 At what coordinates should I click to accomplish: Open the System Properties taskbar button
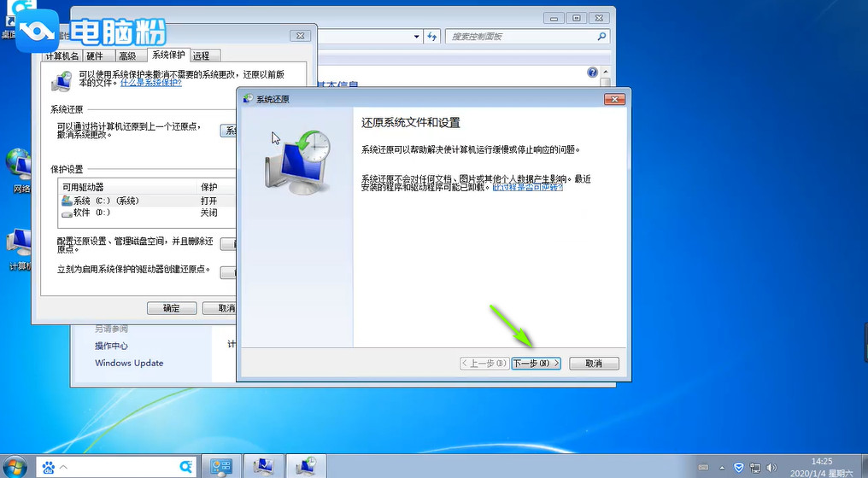[263, 466]
